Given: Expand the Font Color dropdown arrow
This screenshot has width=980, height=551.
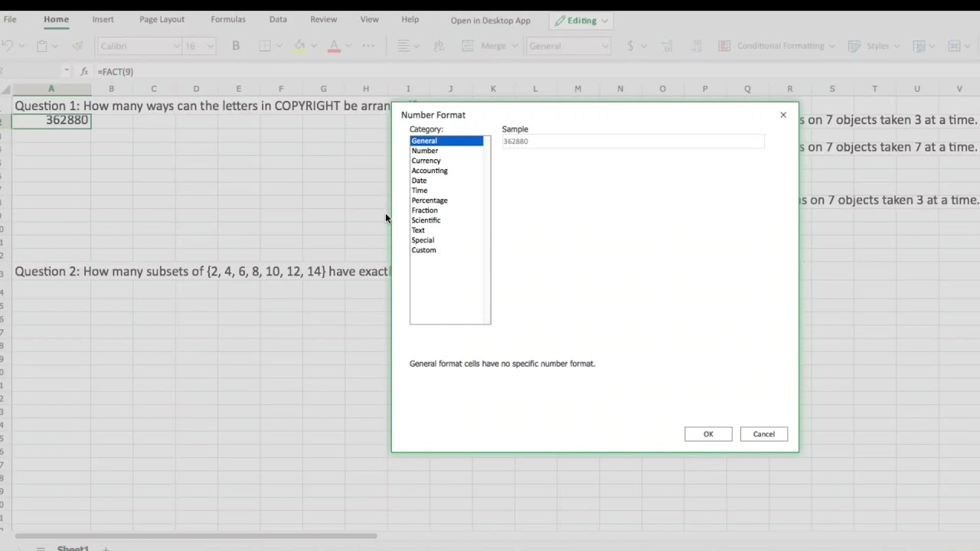Looking at the screenshot, I should point(348,46).
